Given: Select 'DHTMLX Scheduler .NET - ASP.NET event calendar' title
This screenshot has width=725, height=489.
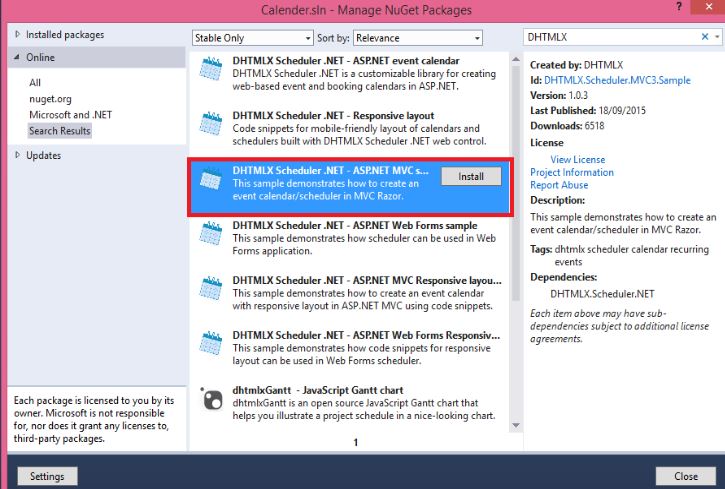Looking at the screenshot, I should click(346, 61).
